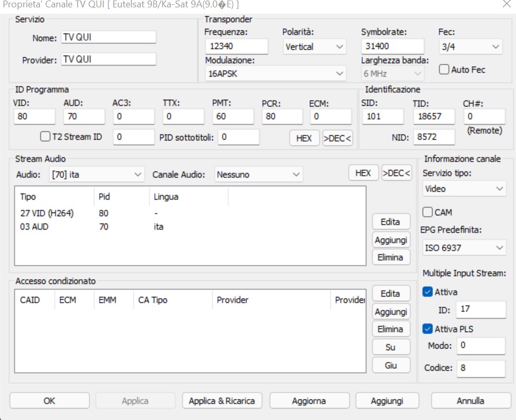Screen dimensions: 516x420
Task: Click the SID field showing 101
Action: tap(383, 117)
